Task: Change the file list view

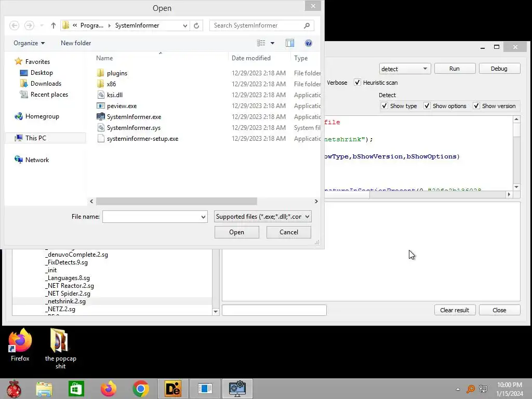Action: point(261,43)
